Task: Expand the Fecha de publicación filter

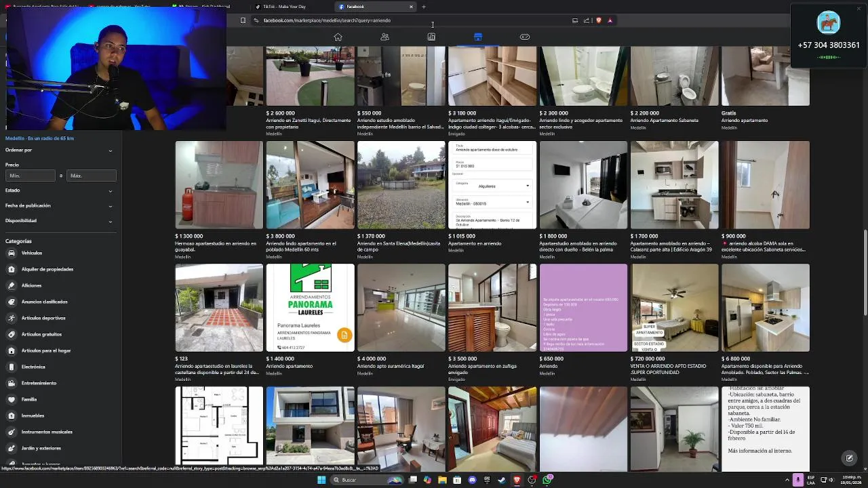Action: 60,205
